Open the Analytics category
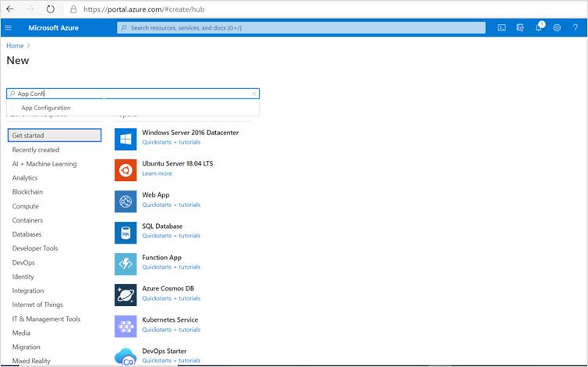Image resolution: width=588 pixels, height=367 pixels. [25, 178]
